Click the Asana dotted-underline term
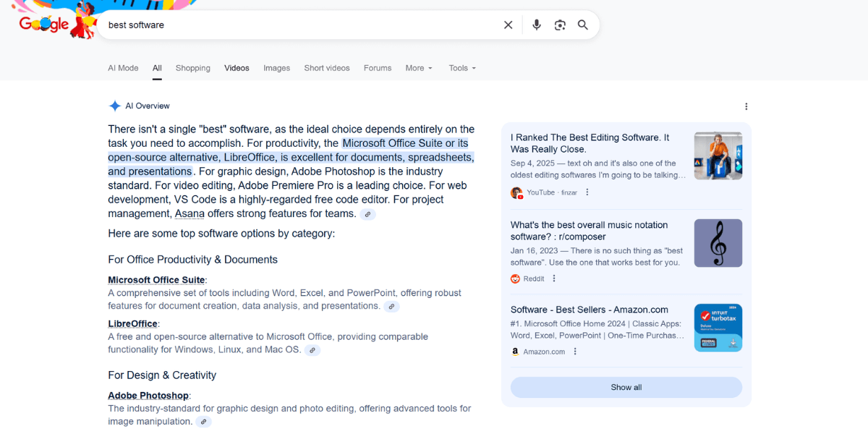The width and height of the screenshot is (868, 434). click(190, 213)
